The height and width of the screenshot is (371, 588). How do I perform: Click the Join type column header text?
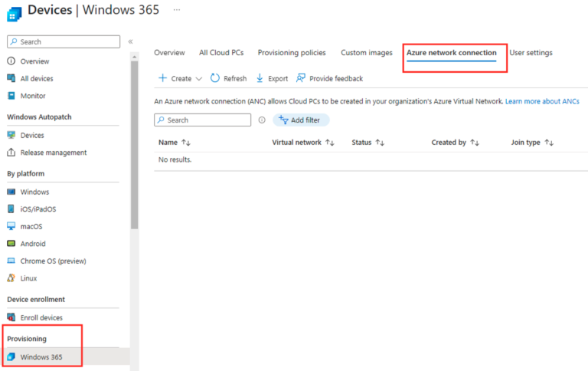click(525, 143)
